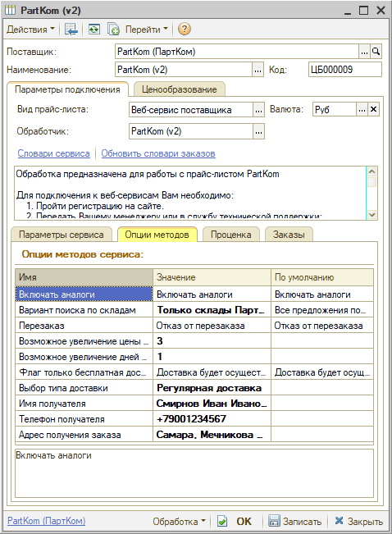392x534 pixels.
Task: Clear the Валюта field with X
Action: click(373, 110)
